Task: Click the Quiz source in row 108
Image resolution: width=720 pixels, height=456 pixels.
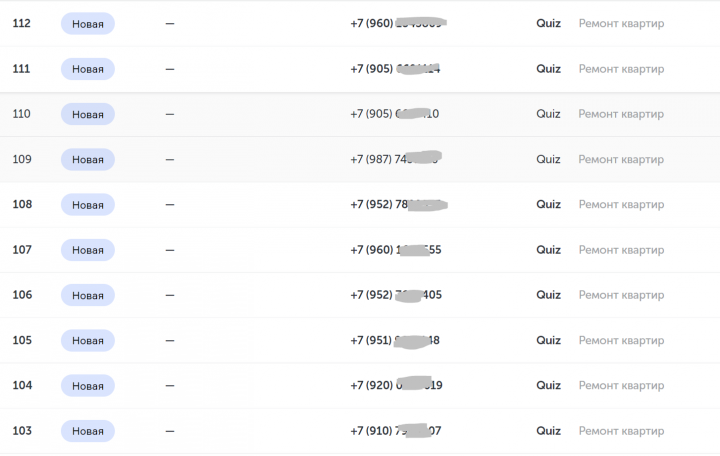Action: pyautogui.click(x=548, y=204)
